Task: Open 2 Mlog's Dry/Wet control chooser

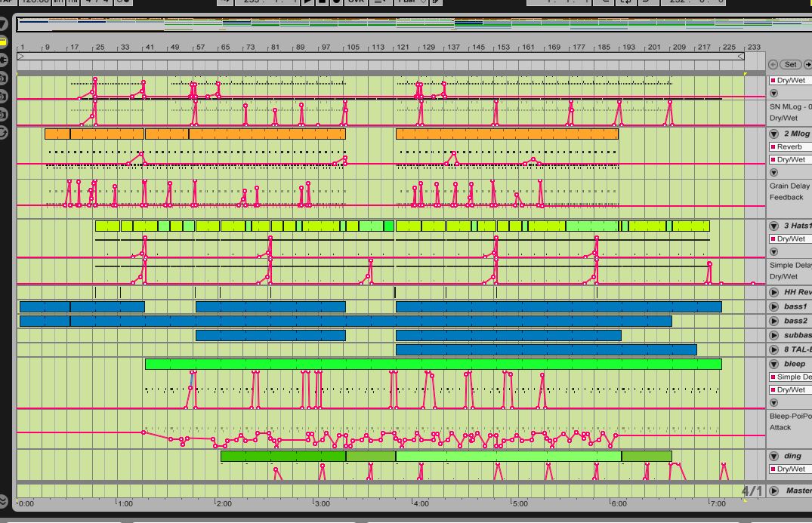Action: click(x=790, y=159)
